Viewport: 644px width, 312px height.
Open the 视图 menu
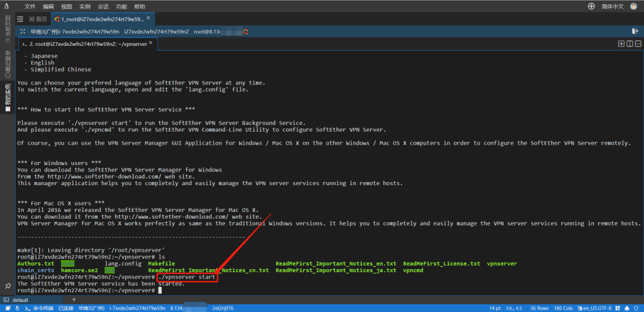(x=67, y=7)
